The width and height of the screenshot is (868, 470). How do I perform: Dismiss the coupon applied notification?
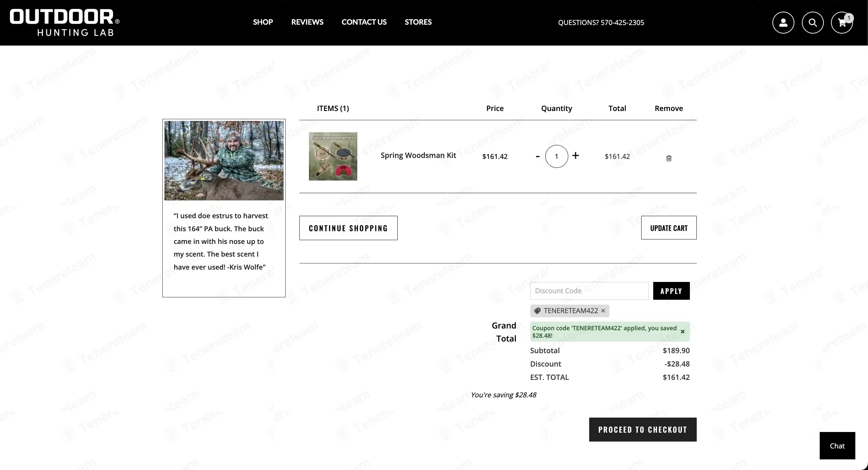pos(683,332)
